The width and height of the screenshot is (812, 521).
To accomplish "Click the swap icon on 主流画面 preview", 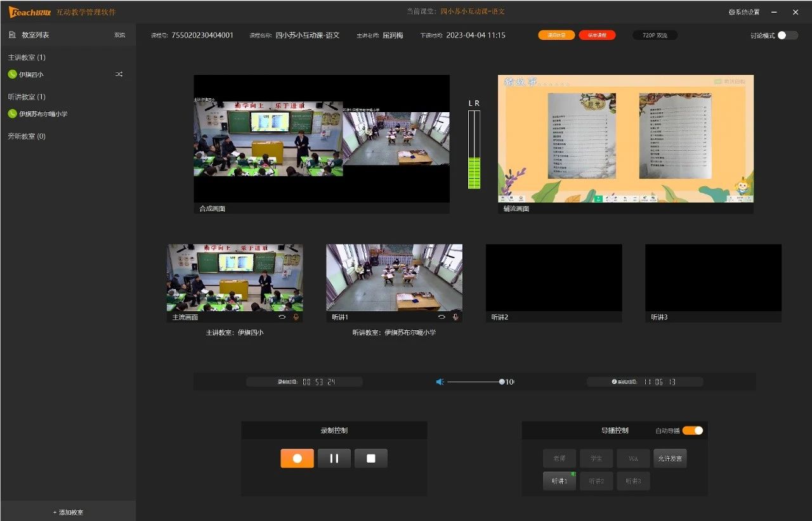I will coord(282,317).
